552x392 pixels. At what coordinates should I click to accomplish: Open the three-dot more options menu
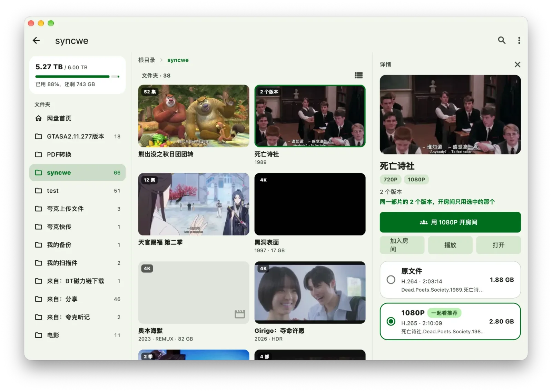519,40
